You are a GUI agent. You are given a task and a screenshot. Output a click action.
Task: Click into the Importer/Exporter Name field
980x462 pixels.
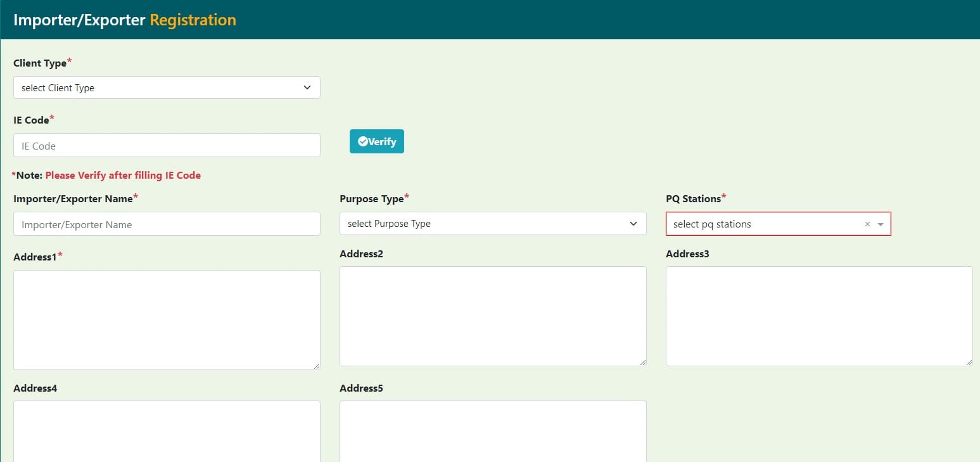tap(167, 224)
